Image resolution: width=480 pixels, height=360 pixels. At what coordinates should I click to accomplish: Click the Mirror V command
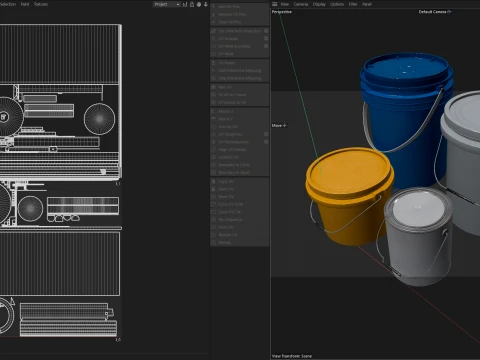[x=239, y=119]
